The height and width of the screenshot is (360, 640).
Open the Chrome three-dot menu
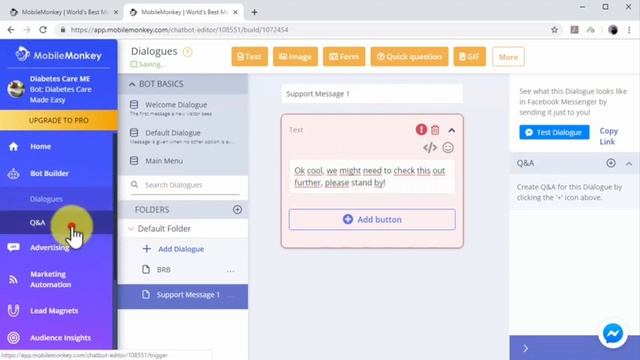pyautogui.click(x=629, y=30)
